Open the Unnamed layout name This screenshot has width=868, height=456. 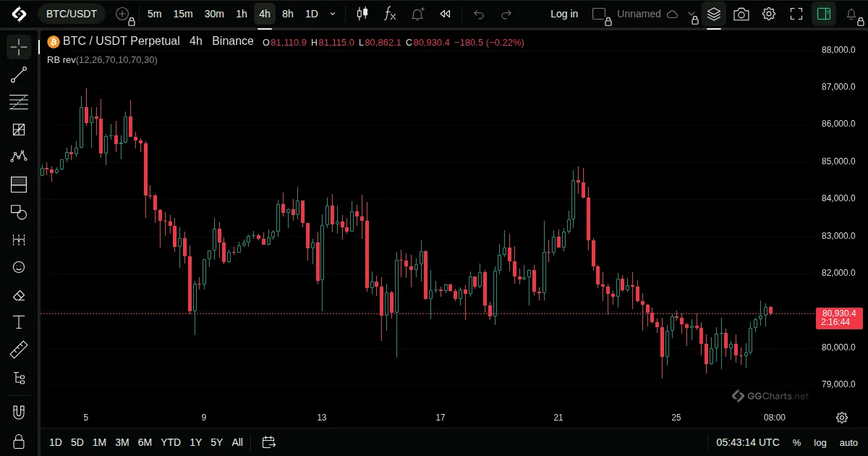(639, 14)
